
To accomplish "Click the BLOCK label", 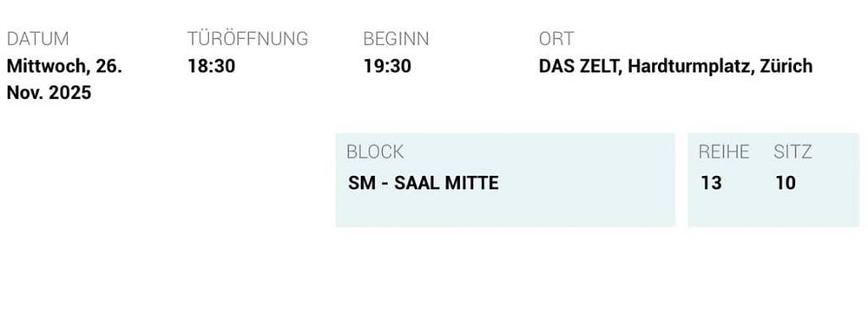I will click(375, 152).
